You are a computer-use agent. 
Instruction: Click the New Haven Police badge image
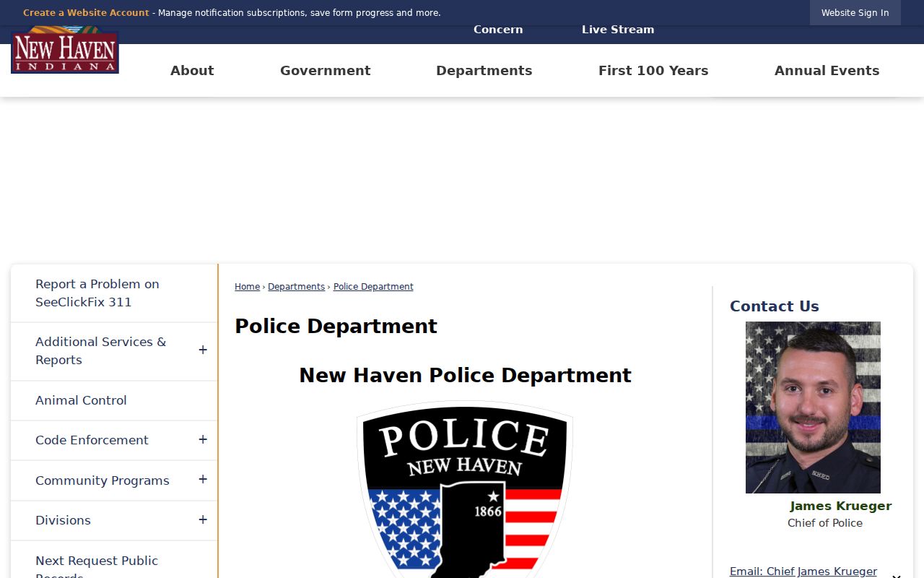pyautogui.click(x=465, y=489)
